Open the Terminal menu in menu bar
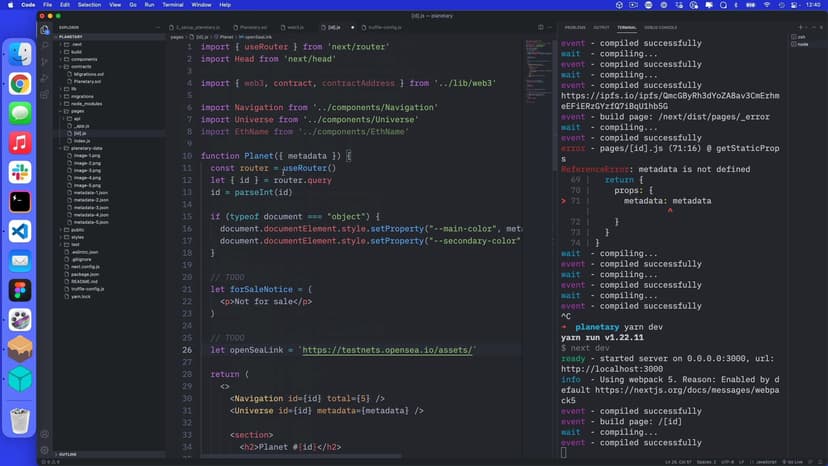The image size is (828, 466). coord(172,5)
